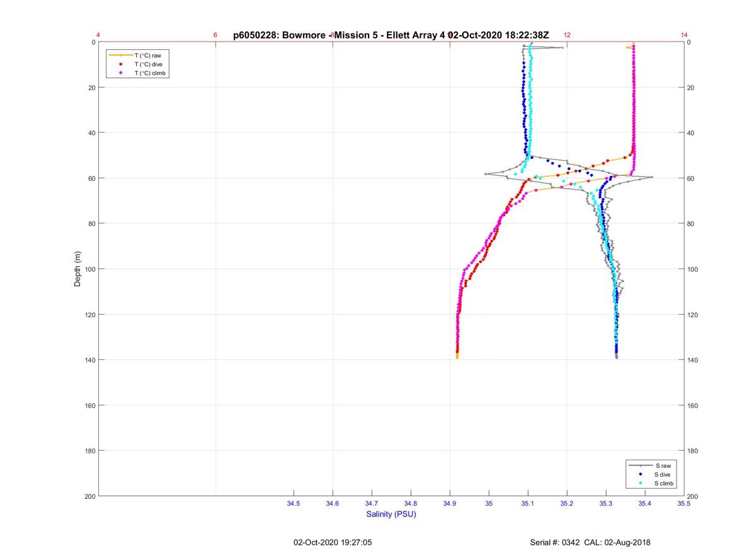Click left depth tick label 20
Viewport: 756px width, 558px height.
coord(91,88)
